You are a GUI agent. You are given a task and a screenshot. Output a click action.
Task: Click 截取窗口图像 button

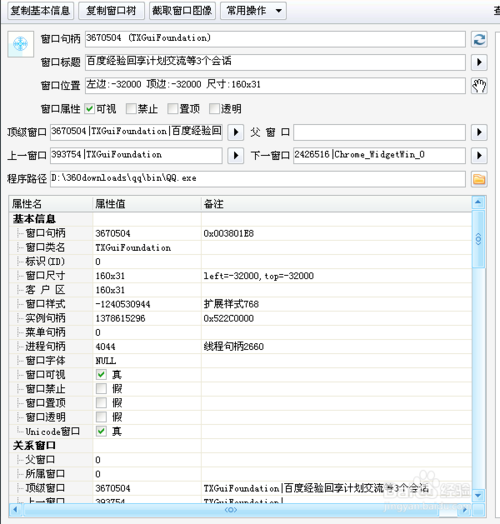(182, 11)
